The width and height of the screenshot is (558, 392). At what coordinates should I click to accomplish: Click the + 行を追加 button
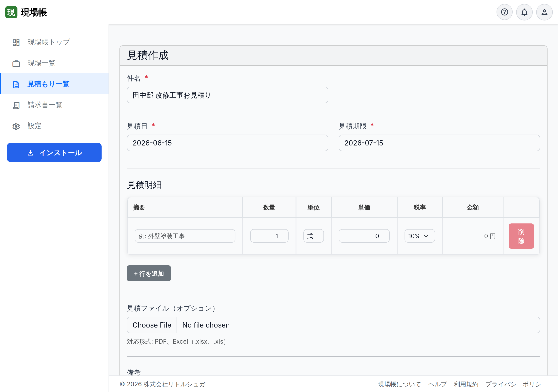click(149, 274)
